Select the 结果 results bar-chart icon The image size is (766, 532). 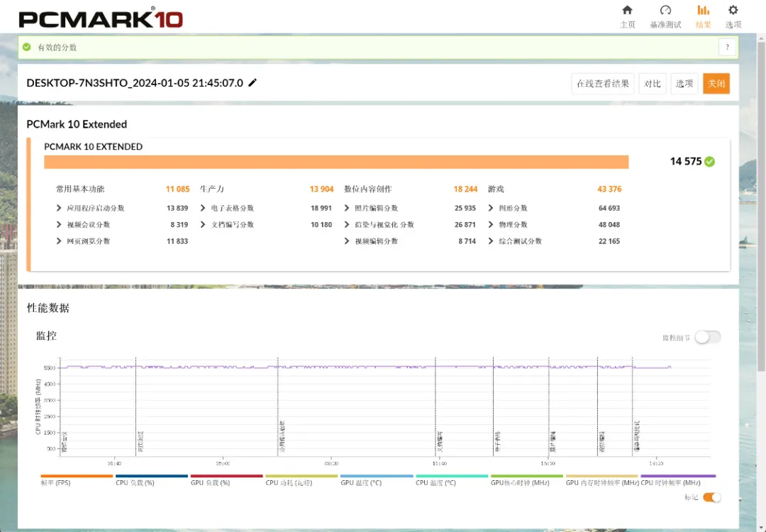pos(703,10)
